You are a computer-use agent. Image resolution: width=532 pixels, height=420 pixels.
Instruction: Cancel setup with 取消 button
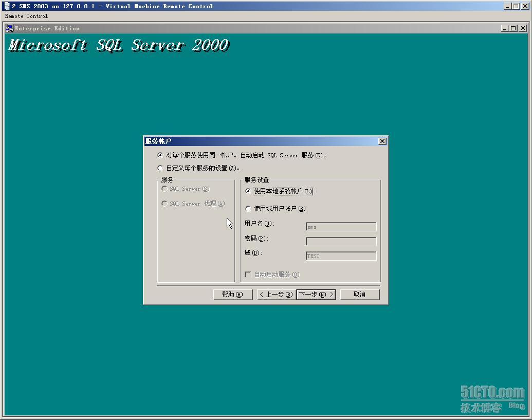pos(360,295)
